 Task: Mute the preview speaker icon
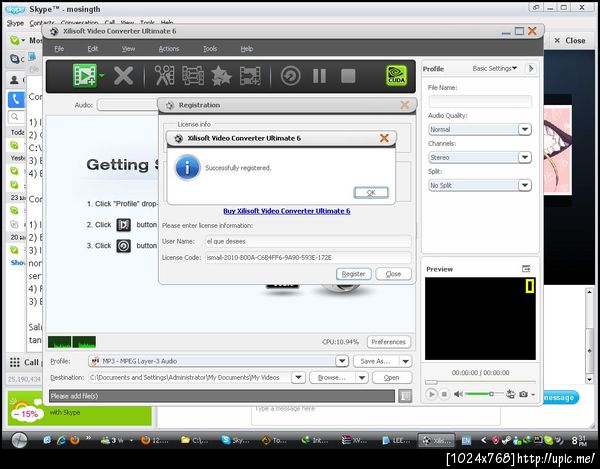pyautogui.click(x=458, y=394)
